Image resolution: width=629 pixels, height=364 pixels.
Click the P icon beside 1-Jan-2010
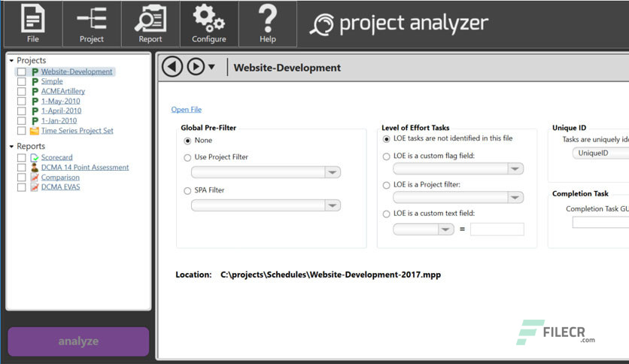pos(35,120)
